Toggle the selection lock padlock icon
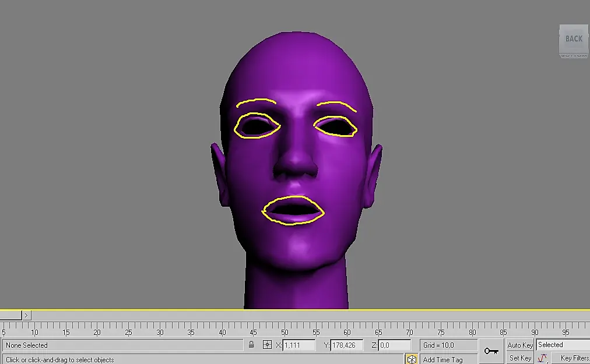The width and height of the screenshot is (590, 364). coord(251,345)
